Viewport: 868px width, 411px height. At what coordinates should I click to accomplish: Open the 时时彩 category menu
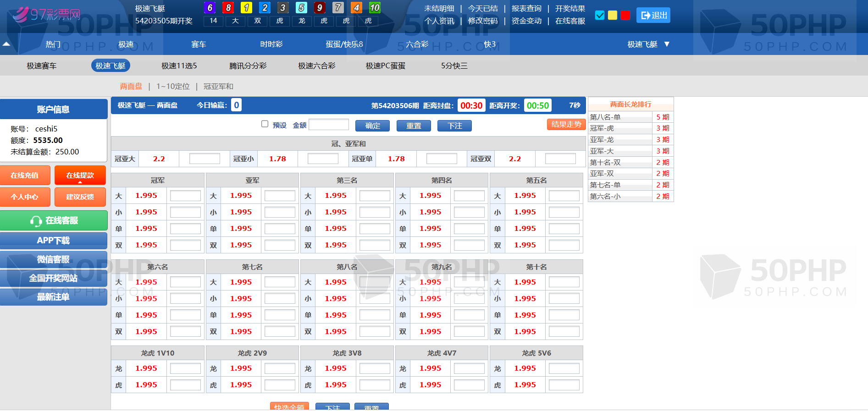tap(271, 44)
